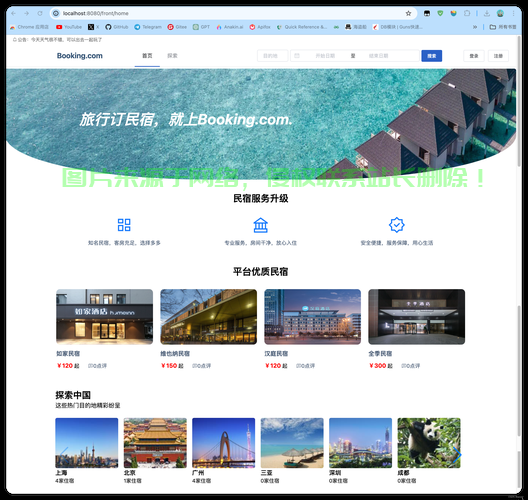
Task: Click the 结束日期 end date field
Action: coord(378,56)
